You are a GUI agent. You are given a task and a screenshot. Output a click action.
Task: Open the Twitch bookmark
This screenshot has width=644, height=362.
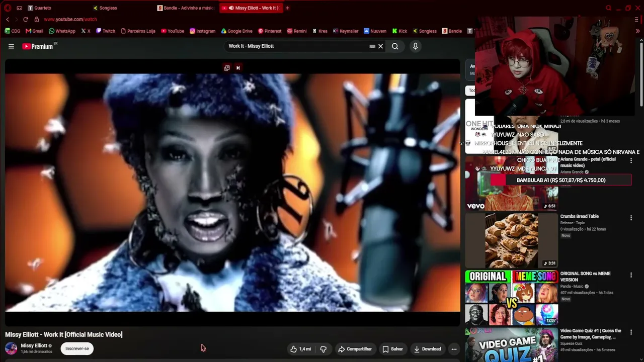coord(106,31)
